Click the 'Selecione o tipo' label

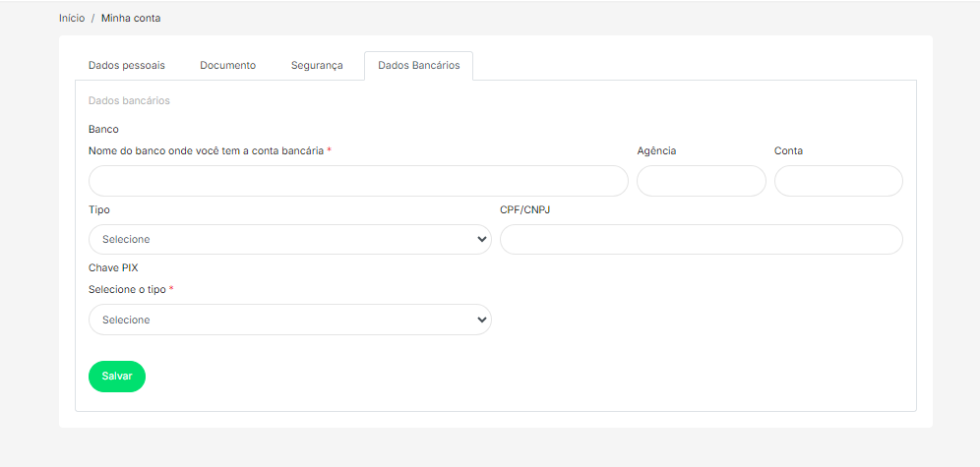click(x=127, y=289)
